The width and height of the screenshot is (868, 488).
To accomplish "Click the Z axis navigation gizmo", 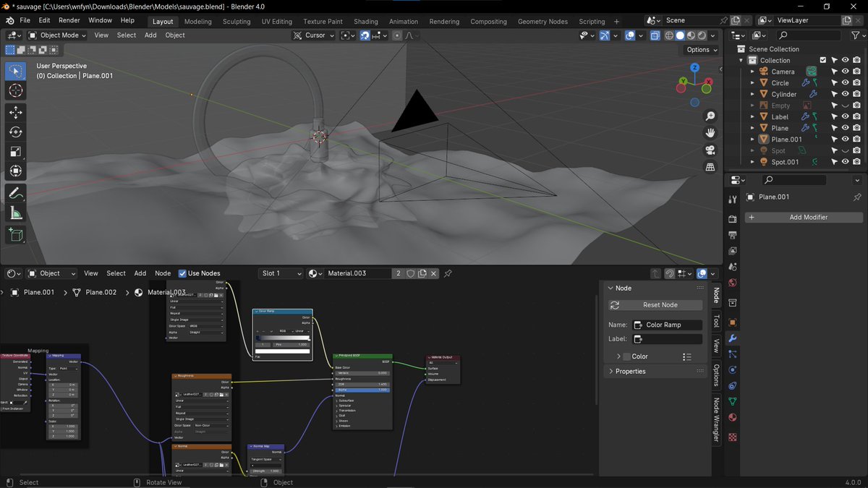I will tap(694, 67).
